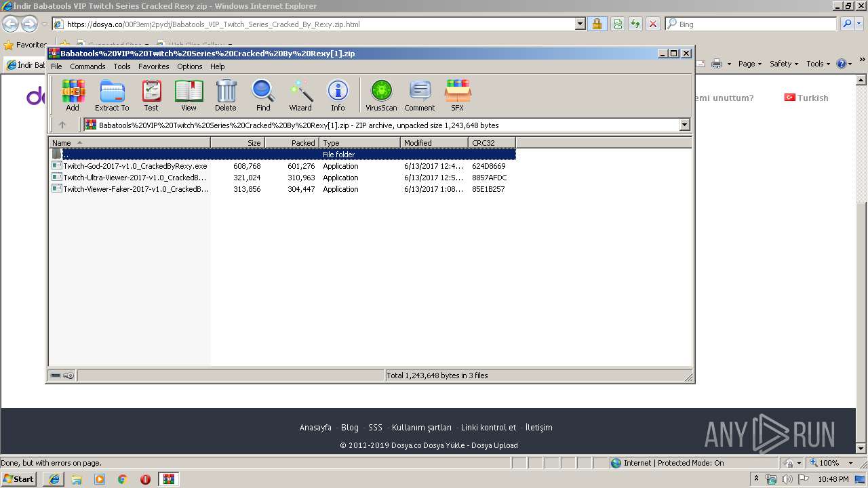Open the IE Page dropdown menu
Viewport: 868px width, 488px height.
tap(749, 64)
